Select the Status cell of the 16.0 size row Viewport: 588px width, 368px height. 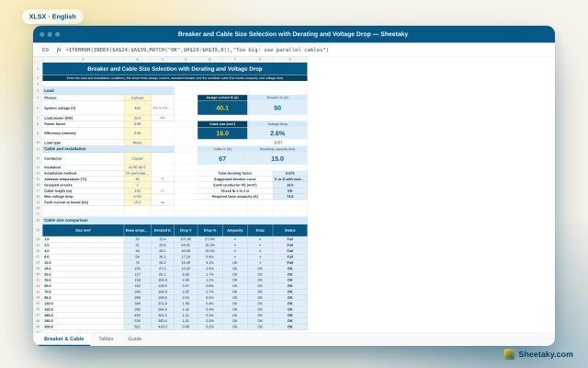click(290, 269)
